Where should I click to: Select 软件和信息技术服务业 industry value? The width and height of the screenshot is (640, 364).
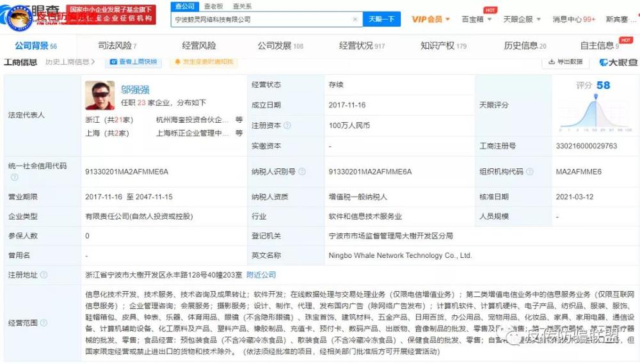point(365,216)
